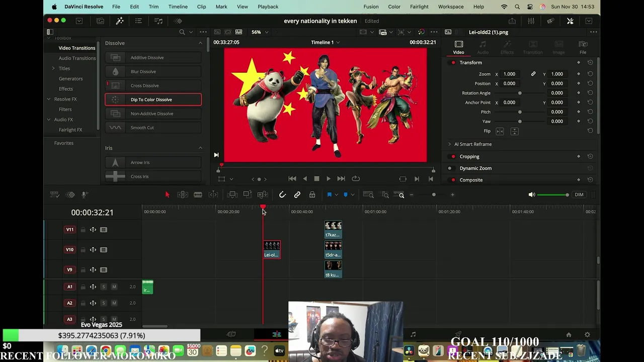Click the blue Marker icon
This screenshot has height=362, width=644.
pos(345,195)
